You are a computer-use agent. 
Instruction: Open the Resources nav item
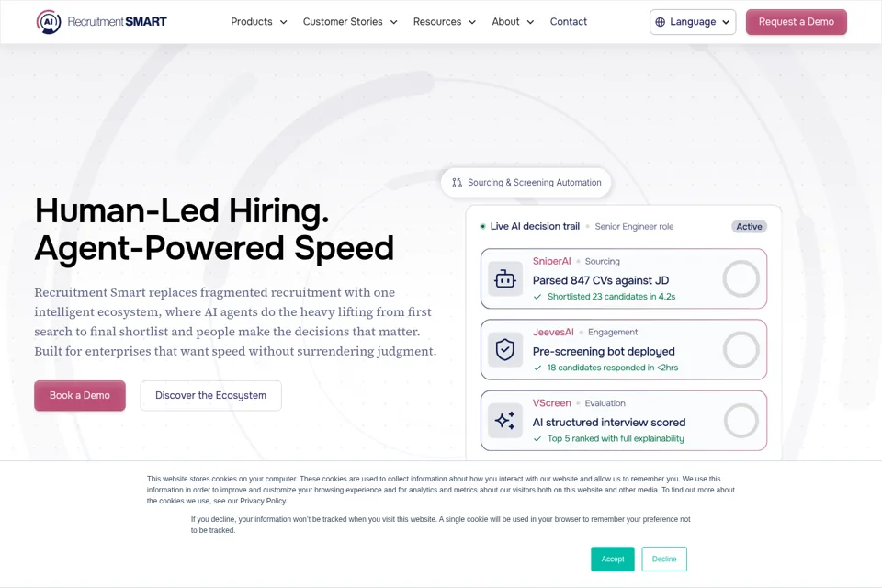(437, 21)
